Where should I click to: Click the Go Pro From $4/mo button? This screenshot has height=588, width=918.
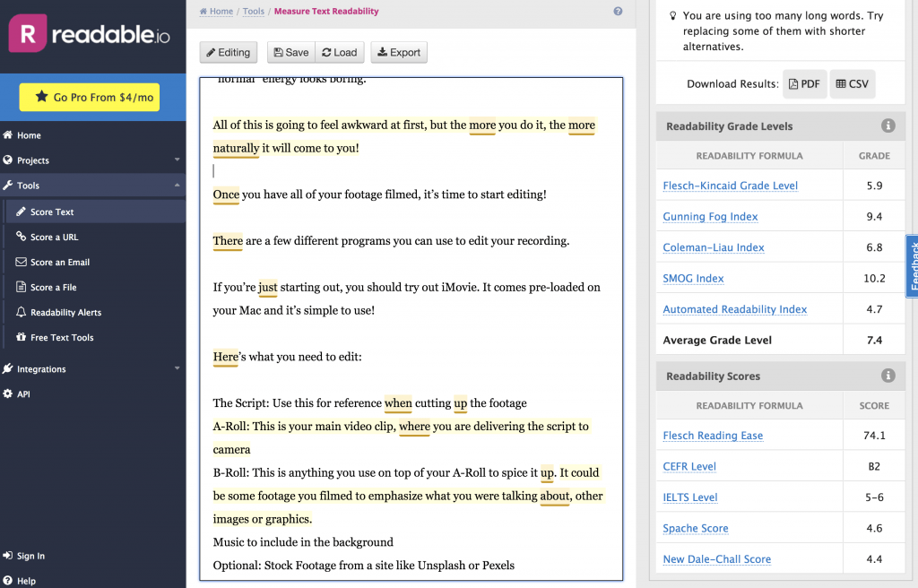pyautogui.click(x=90, y=97)
